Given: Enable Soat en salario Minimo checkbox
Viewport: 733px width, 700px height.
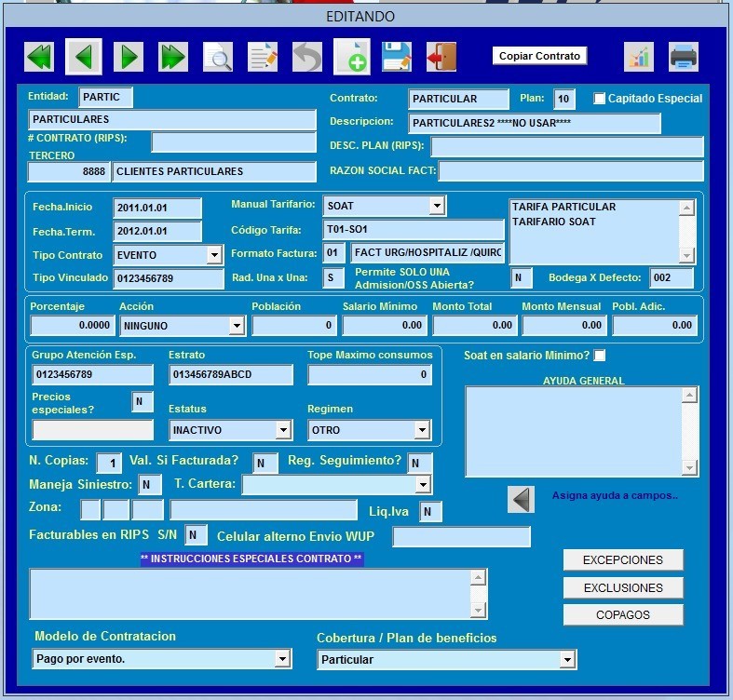Looking at the screenshot, I should point(599,356).
